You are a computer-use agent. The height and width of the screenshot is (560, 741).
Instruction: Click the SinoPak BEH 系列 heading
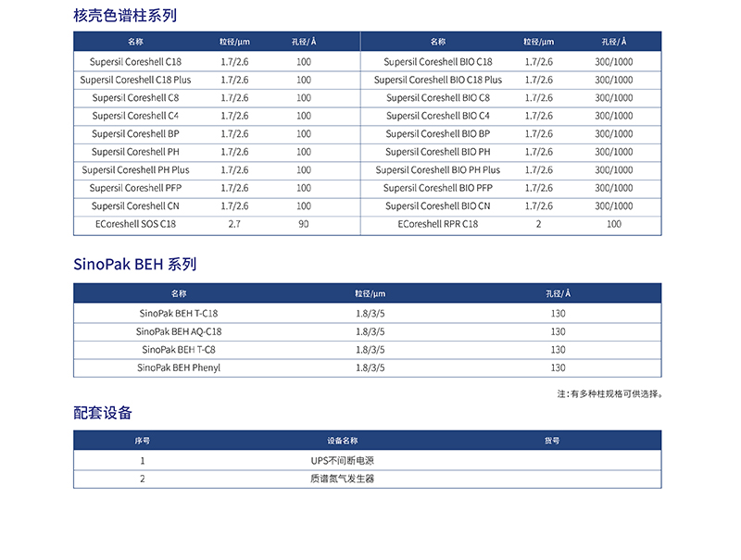coord(135,265)
